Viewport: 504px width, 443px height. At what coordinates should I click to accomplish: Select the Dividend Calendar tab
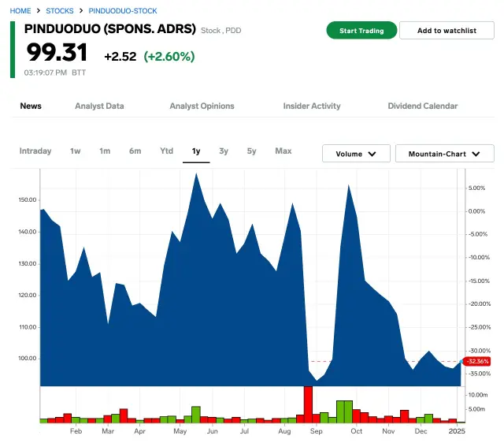tap(422, 106)
